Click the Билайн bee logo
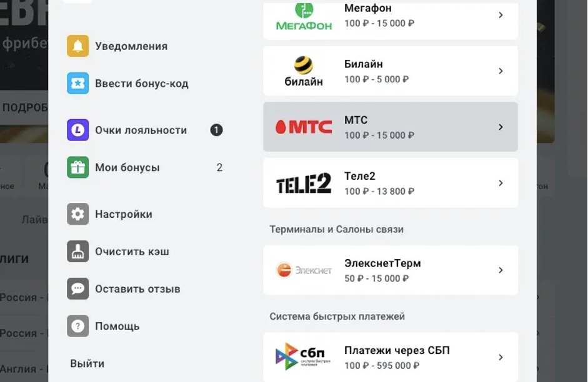588x382 pixels. [x=304, y=66]
